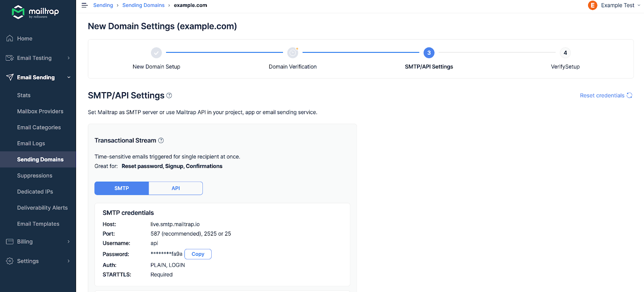Copy the SMTP password
Image resolution: width=644 pixels, height=292 pixels.
pyautogui.click(x=198, y=254)
